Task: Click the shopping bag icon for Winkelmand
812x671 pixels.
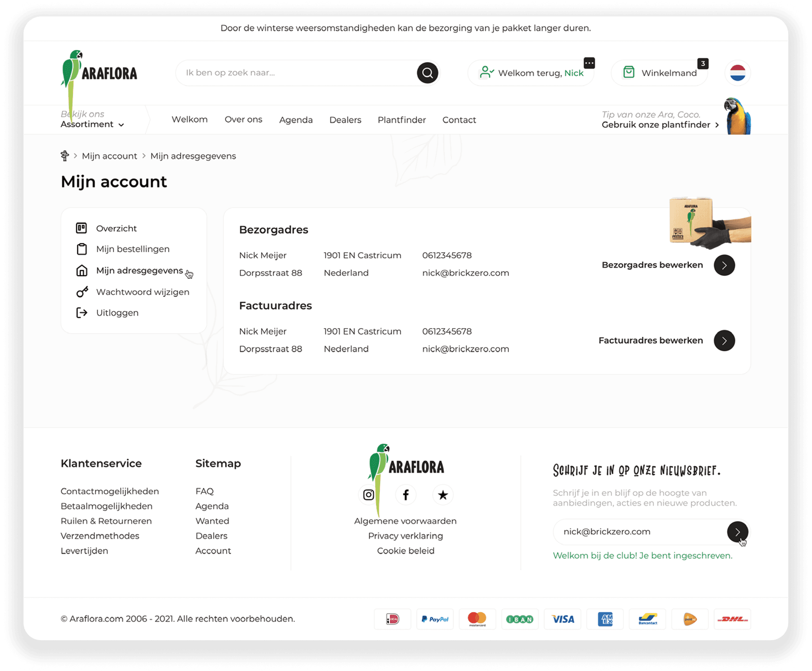Action: (629, 72)
